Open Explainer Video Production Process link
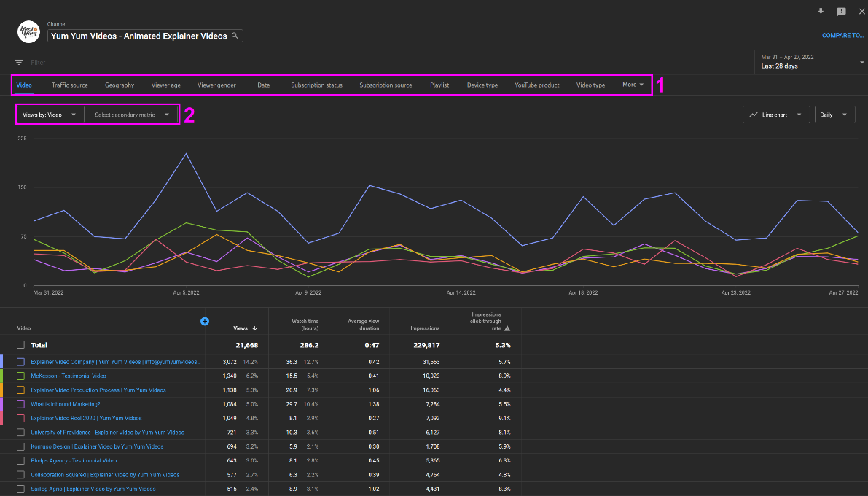The width and height of the screenshot is (868, 496). (x=98, y=390)
